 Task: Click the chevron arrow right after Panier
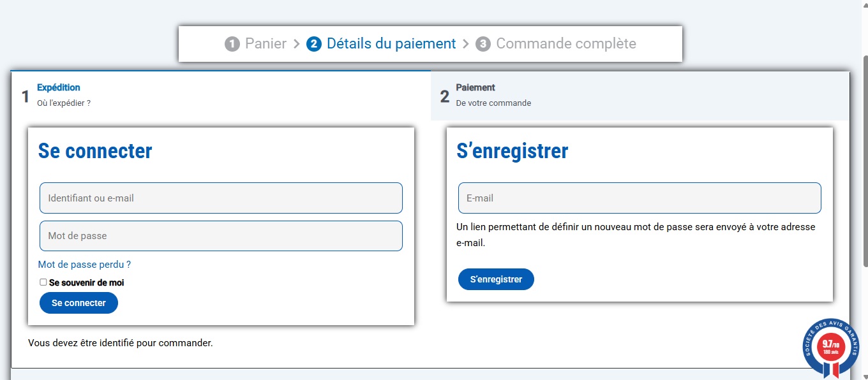coord(296,44)
